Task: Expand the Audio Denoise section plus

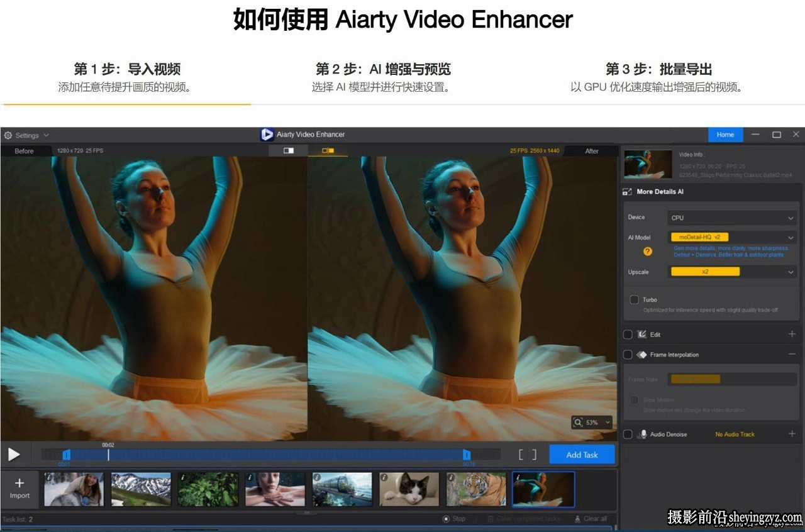Action: (x=792, y=434)
